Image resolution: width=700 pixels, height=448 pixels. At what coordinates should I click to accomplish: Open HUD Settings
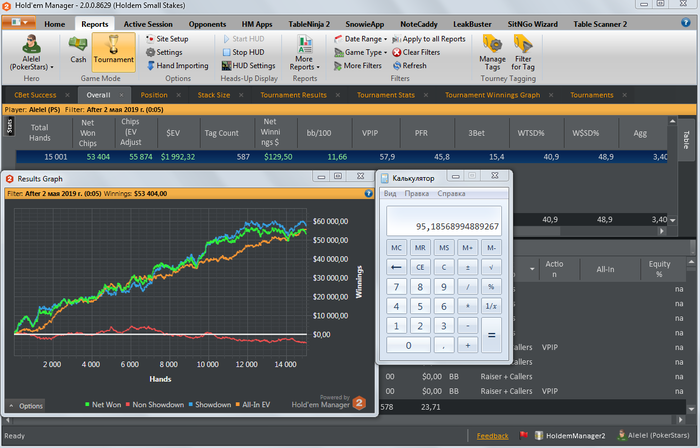tap(248, 66)
